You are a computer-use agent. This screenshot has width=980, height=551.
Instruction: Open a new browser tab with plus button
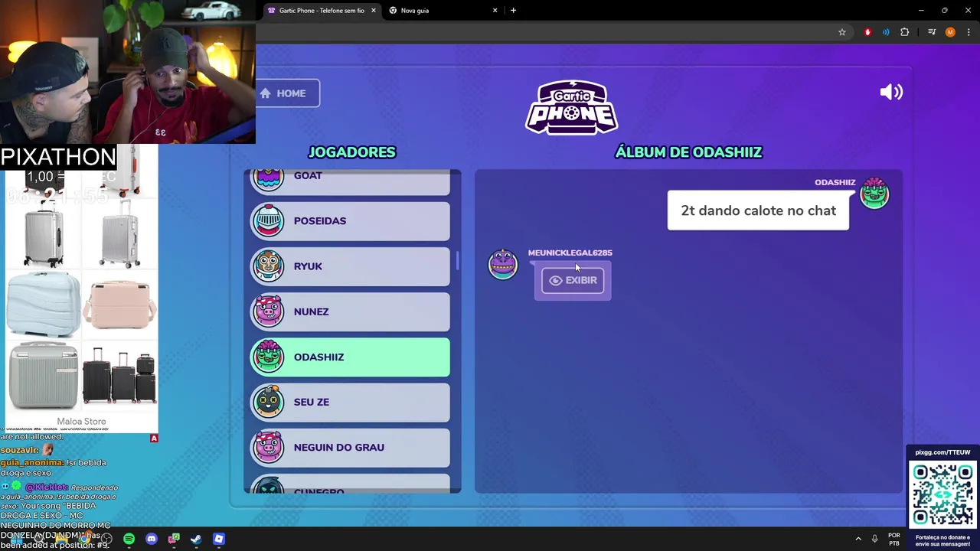[513, 11]
